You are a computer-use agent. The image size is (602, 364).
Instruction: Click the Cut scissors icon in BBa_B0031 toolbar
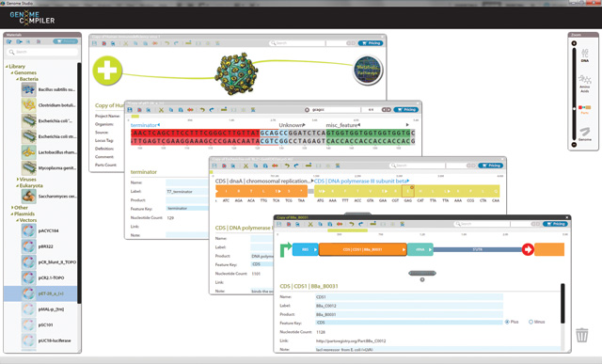pos(310,224)
